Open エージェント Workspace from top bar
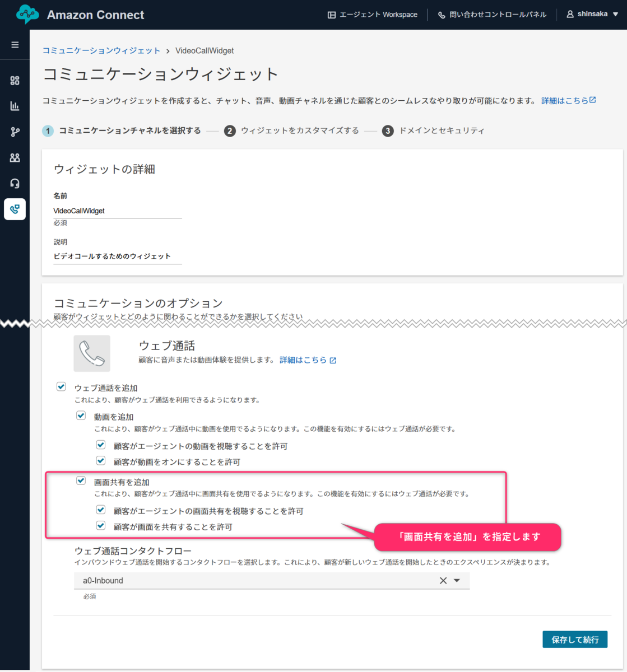 [x=373, y=15]
